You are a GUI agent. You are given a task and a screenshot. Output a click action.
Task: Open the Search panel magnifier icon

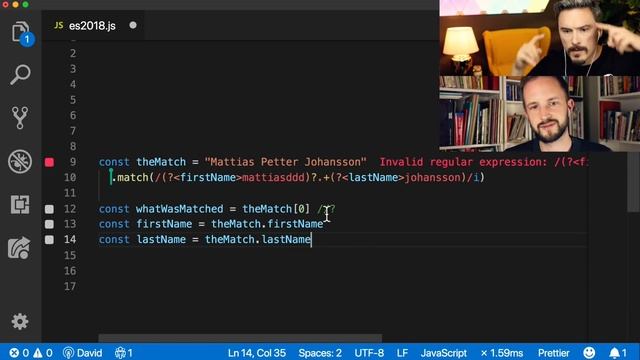(20, 75)
